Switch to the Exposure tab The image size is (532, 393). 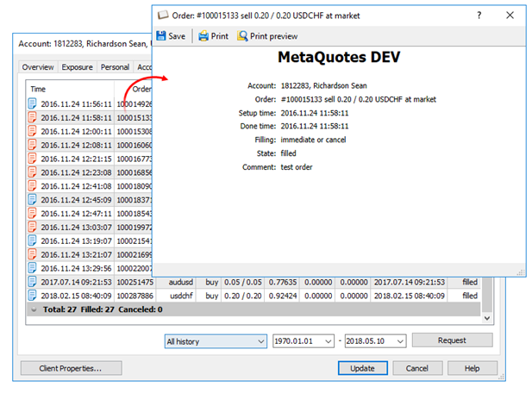[77, 67]
